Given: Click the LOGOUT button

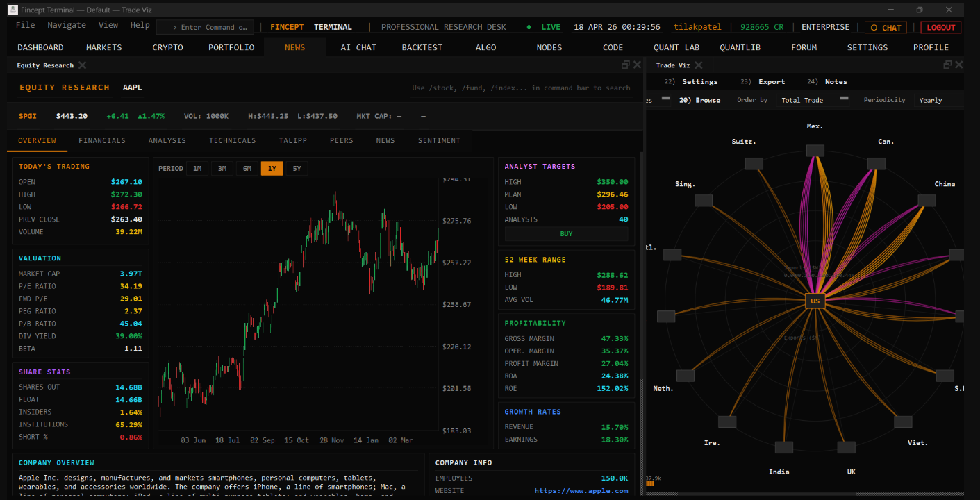Looking at the screenshot, I should (x=941, y=27).
